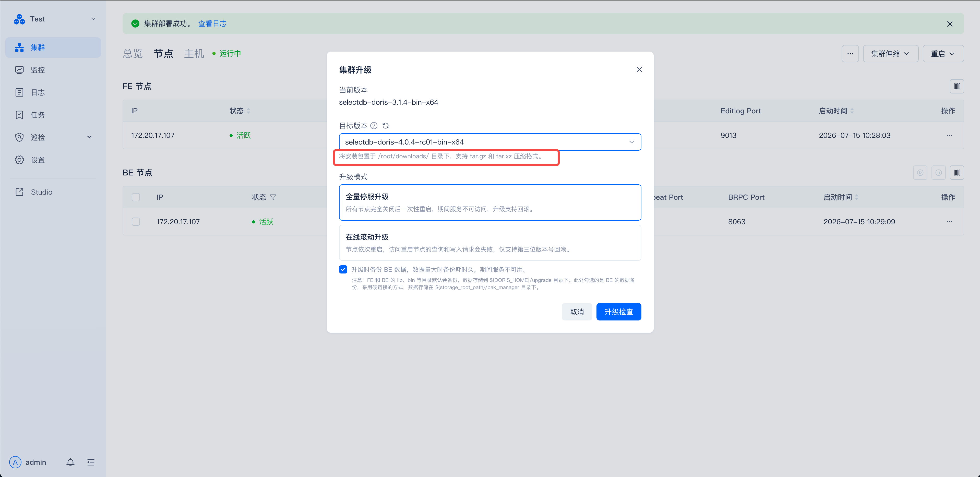Switch to the 总览 tab
The height and width of the screenshot is (477, 980).
coord(132,54)
